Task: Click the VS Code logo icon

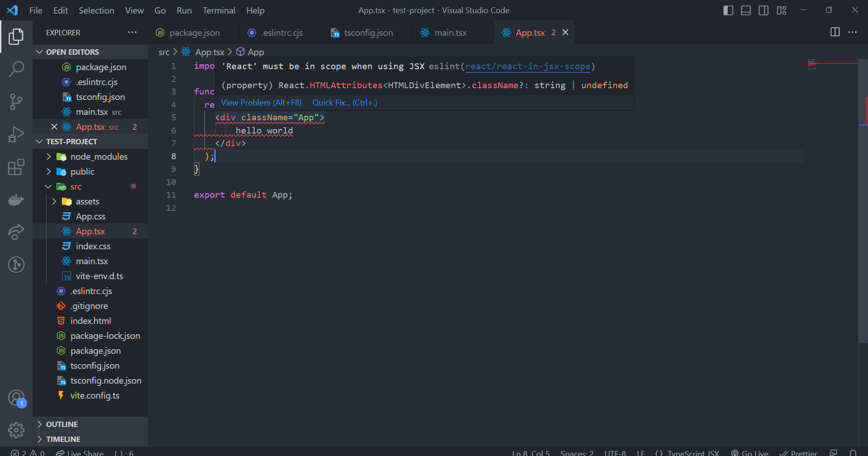Action: [13, 10]
